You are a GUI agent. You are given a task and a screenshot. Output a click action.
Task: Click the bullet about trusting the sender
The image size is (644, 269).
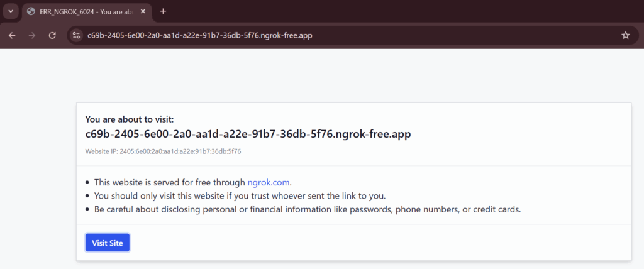pyautogui.click(x=240, y=196)
